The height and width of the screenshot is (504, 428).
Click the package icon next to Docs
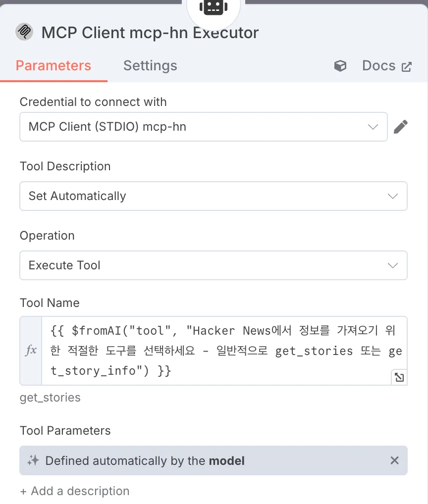click(x=340, y=65)
